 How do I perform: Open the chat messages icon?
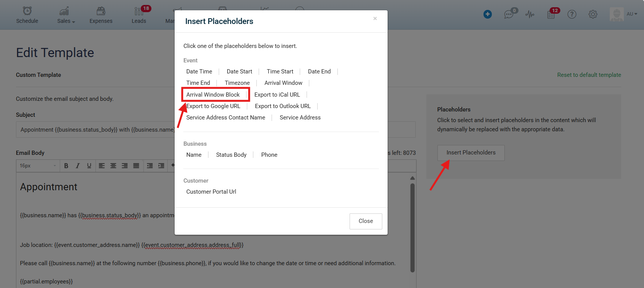click(x=509, y=14)
